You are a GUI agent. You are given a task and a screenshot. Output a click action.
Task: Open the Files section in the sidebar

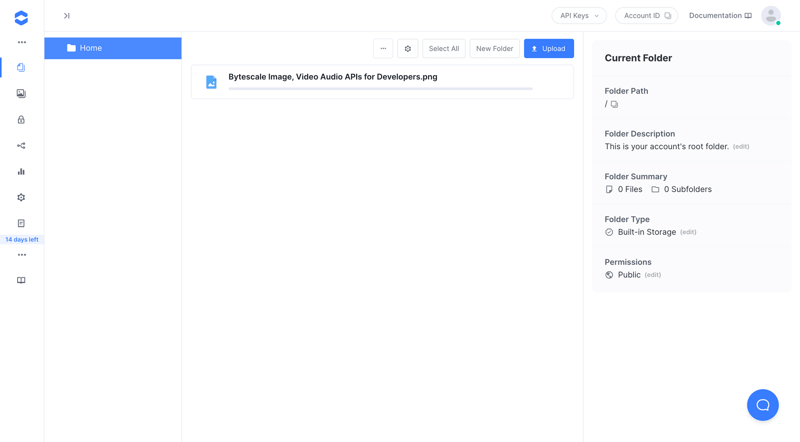click(x=21, y=67)
